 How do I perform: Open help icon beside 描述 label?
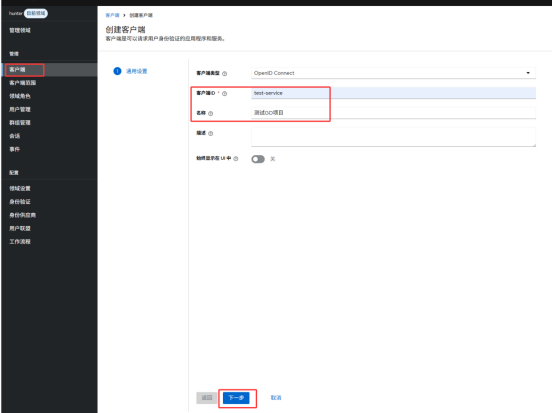211,133
